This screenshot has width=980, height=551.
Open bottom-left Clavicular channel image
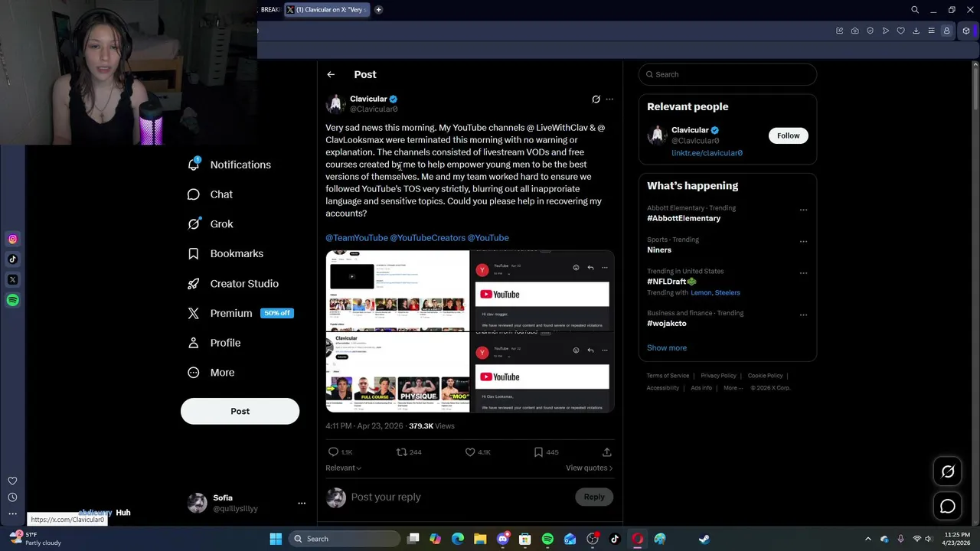click(397, 372)
